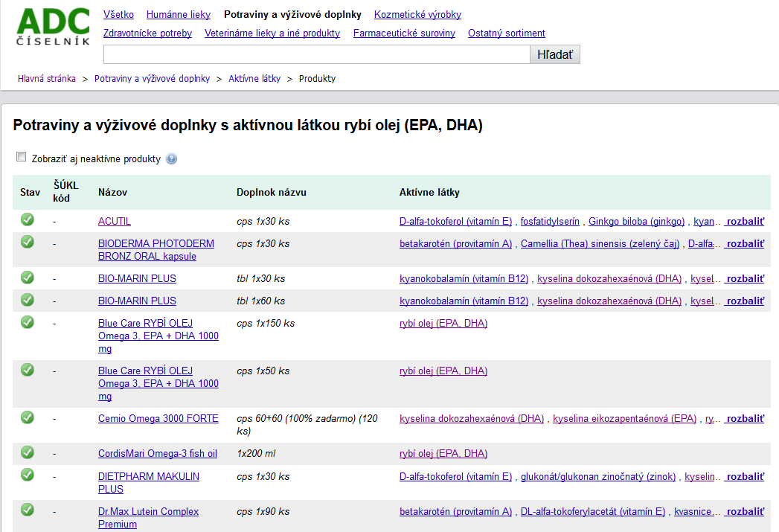Enable Zobraziť aj neaktívne produkty checkbox

(x=22, y=157)
